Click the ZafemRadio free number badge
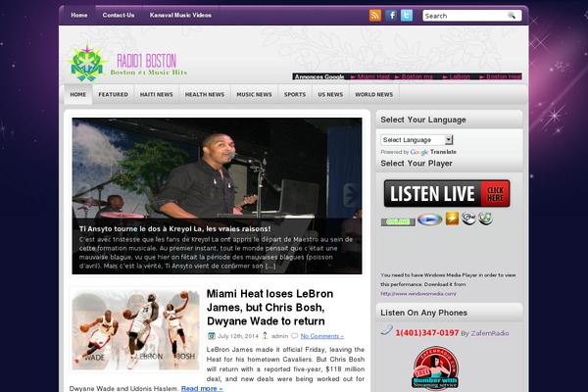588x392 pixels. click(435, 368)
